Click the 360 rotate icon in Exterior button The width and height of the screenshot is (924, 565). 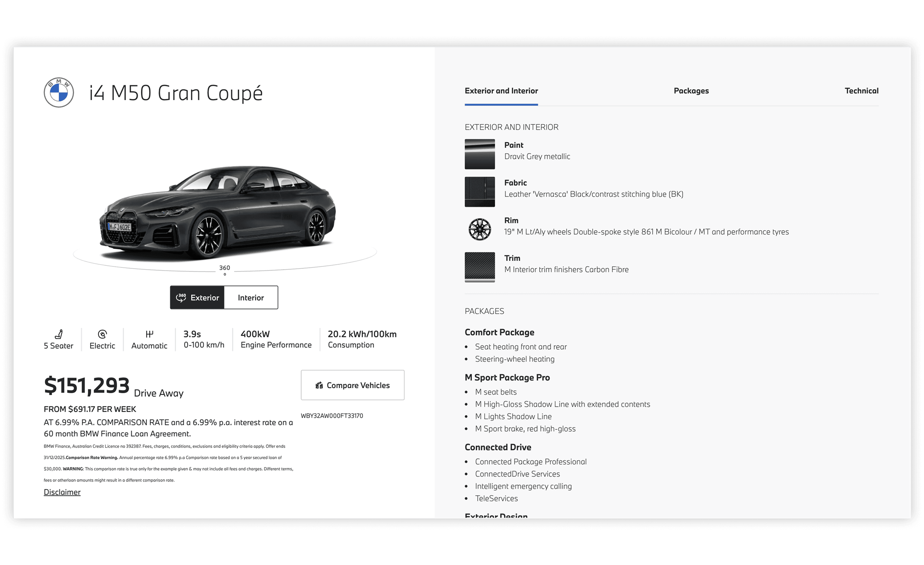pyautogui.click(x=181, y=297)
